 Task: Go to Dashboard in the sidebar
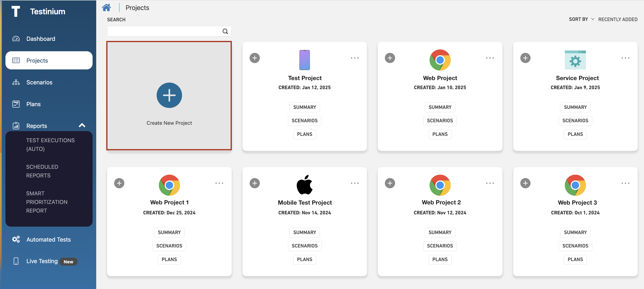(x=40, y=39)
